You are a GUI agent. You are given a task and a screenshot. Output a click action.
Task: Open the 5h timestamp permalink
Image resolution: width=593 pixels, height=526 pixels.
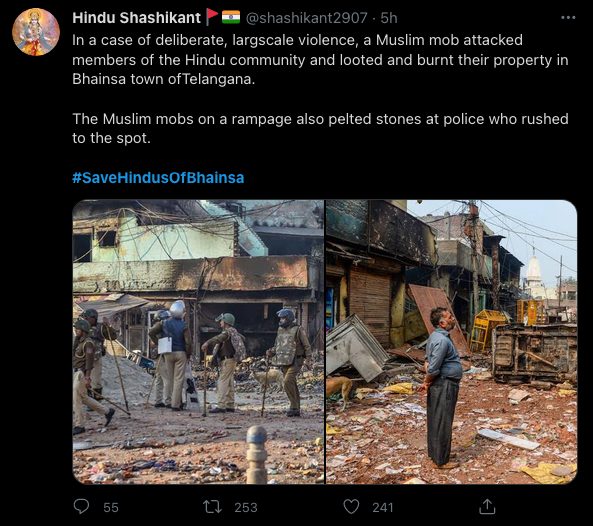389,18
